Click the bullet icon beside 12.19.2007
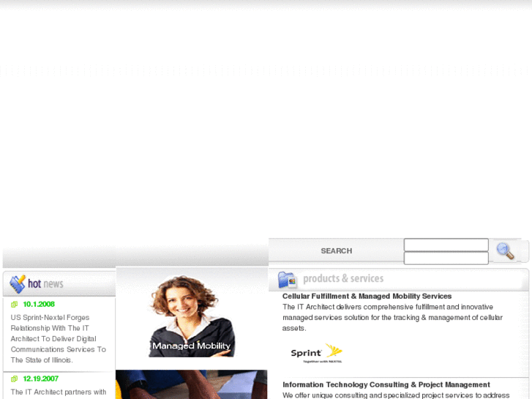Viewport: 532px width, 399px height. click(x=14, y=379)
